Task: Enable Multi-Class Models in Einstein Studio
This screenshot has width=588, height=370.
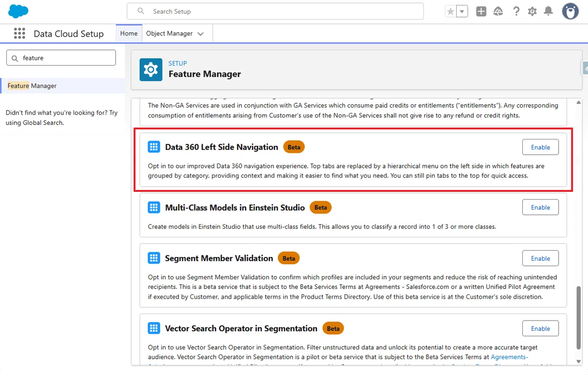Action: click(540, 208)
